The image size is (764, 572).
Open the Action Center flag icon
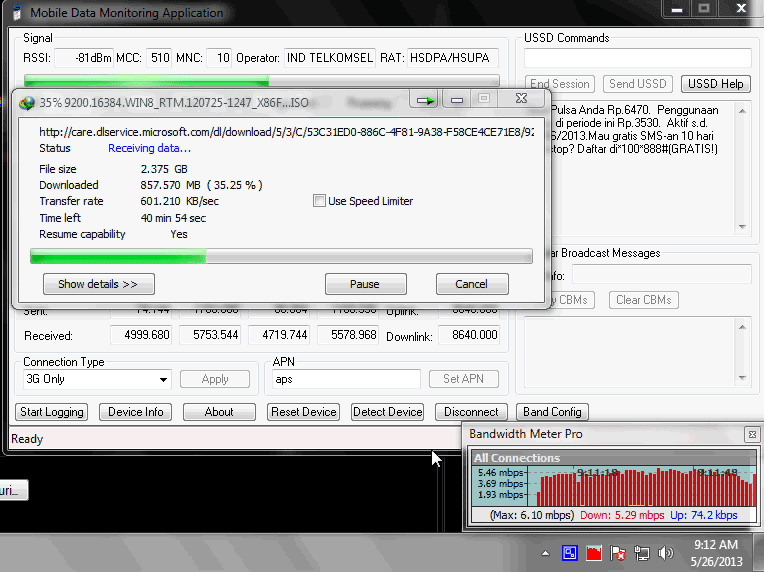click(x=618, y=553)
